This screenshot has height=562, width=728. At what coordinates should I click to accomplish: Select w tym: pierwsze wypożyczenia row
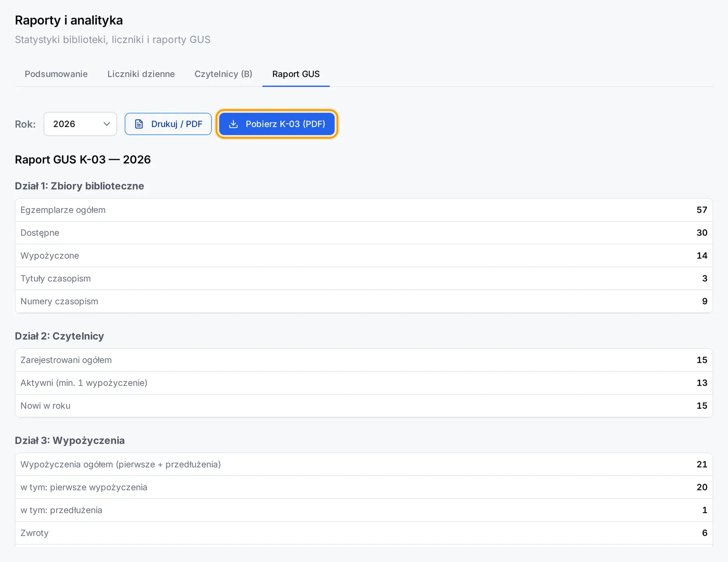[x=364, y=487]
